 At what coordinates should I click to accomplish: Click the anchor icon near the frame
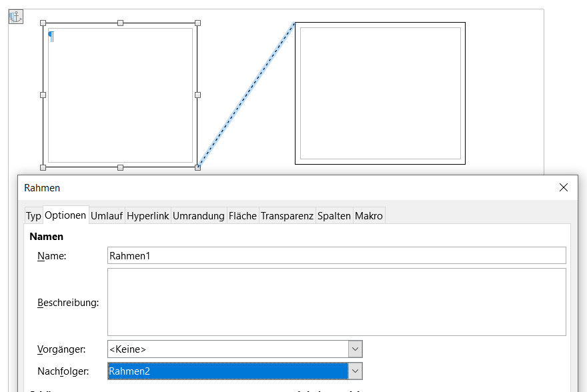tap(16, 17)
